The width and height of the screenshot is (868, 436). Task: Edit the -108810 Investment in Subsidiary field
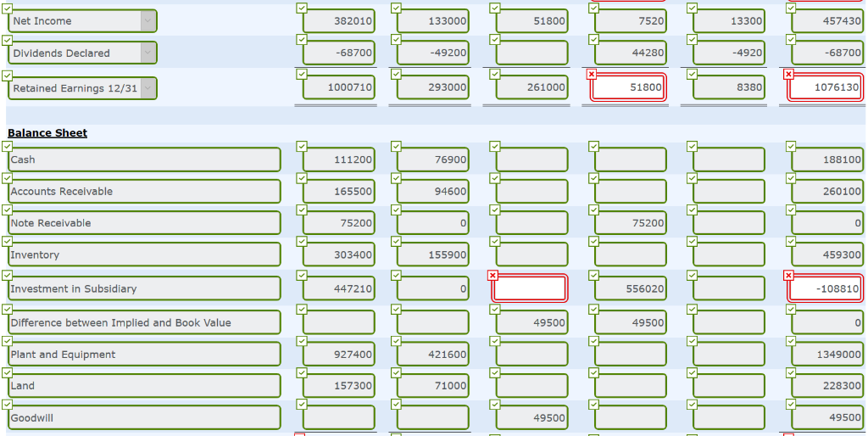tap(825, 288)
